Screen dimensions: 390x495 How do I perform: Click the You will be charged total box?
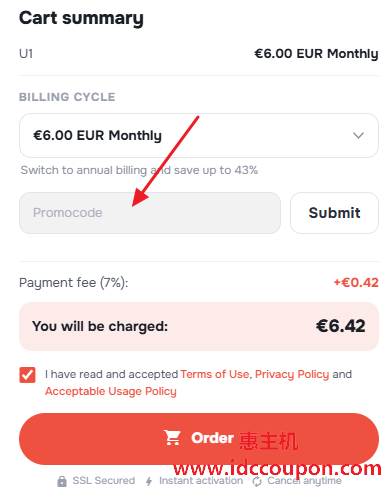[x=199, y=326]
